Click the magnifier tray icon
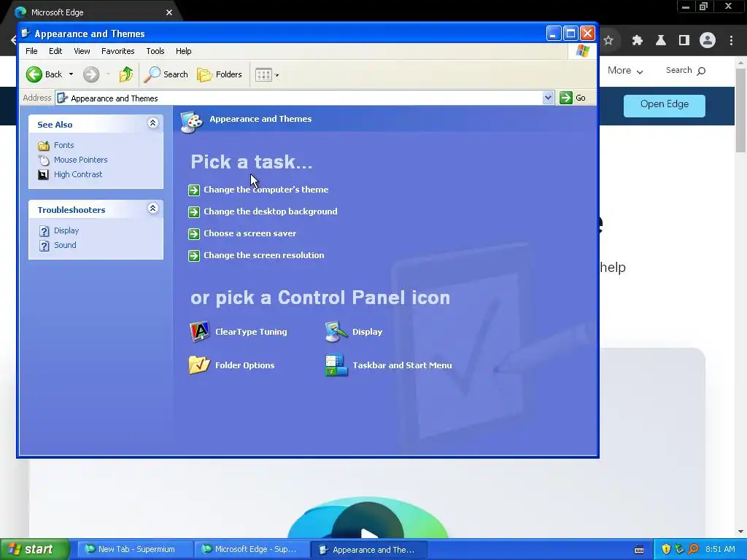747x560 pixels. coord(693,550)
